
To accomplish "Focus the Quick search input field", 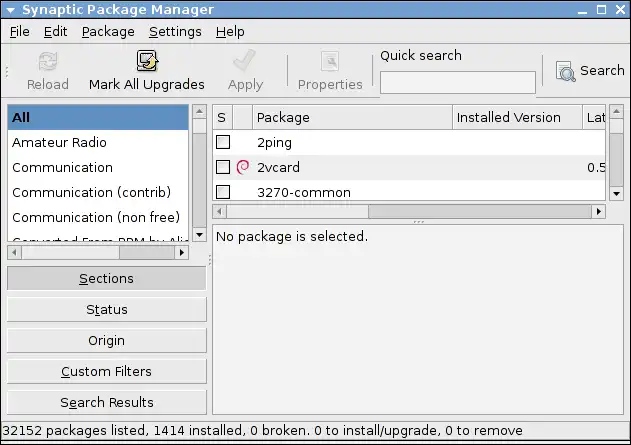I will click(x=458, y=82).
